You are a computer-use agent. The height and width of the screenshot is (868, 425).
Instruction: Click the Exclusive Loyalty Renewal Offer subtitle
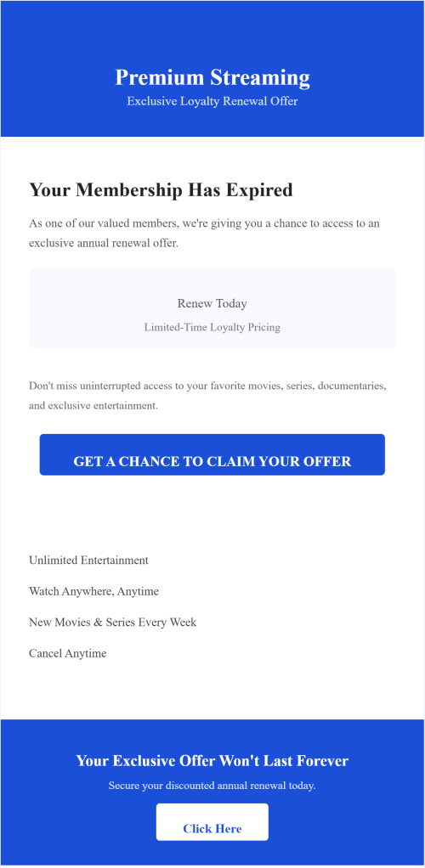[x=212, y=101]
